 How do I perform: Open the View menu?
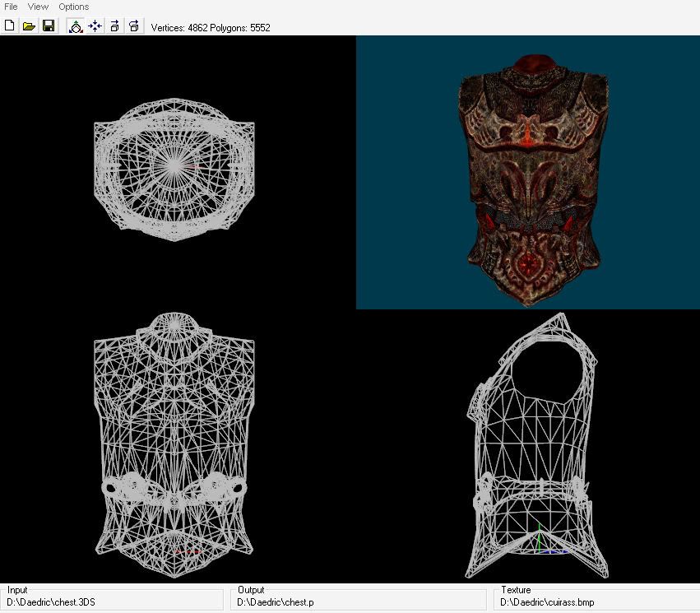[x=38, y=7]
